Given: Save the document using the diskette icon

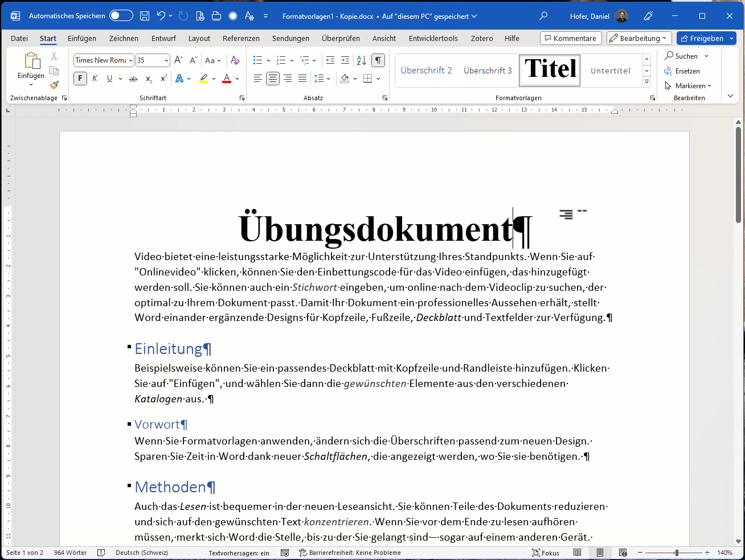Looking at the screenshot, I should 145,16.
